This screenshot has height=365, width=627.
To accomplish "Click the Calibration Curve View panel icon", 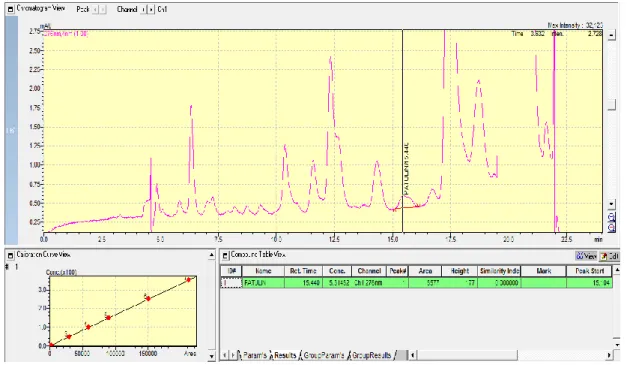I will point(10,255).
